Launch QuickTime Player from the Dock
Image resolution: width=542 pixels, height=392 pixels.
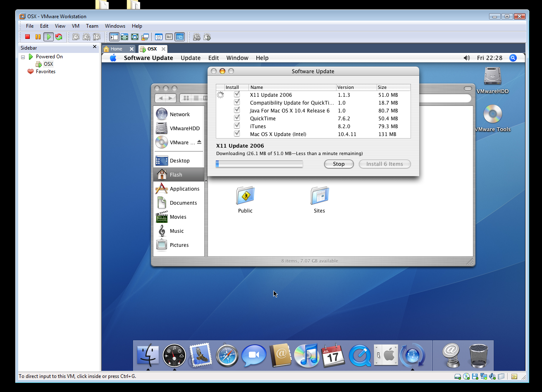tap(360, 356)
